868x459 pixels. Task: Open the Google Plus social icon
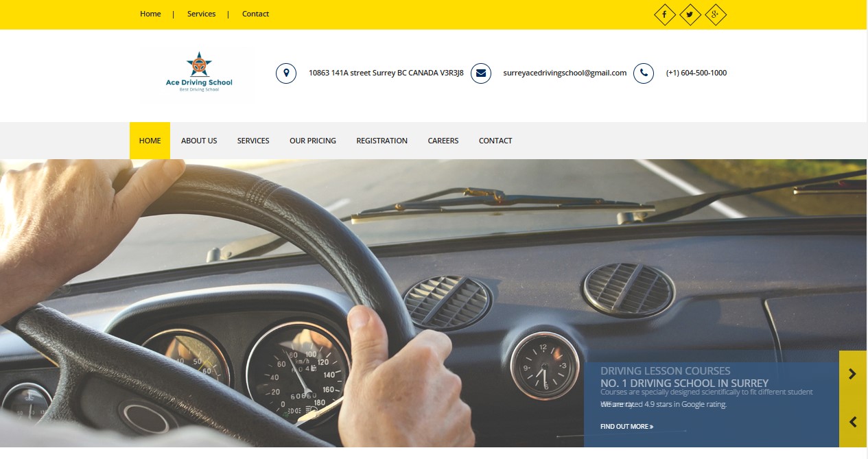[x=716, y=14]
